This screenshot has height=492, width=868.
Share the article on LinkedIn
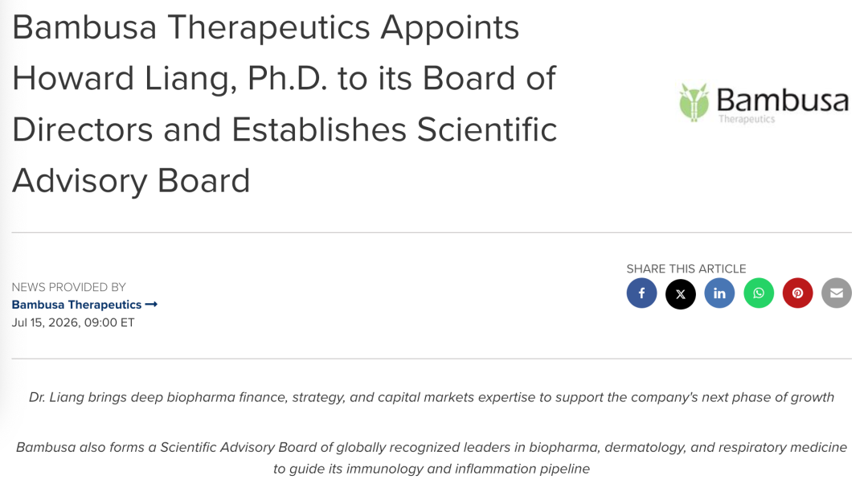(719, 293)
